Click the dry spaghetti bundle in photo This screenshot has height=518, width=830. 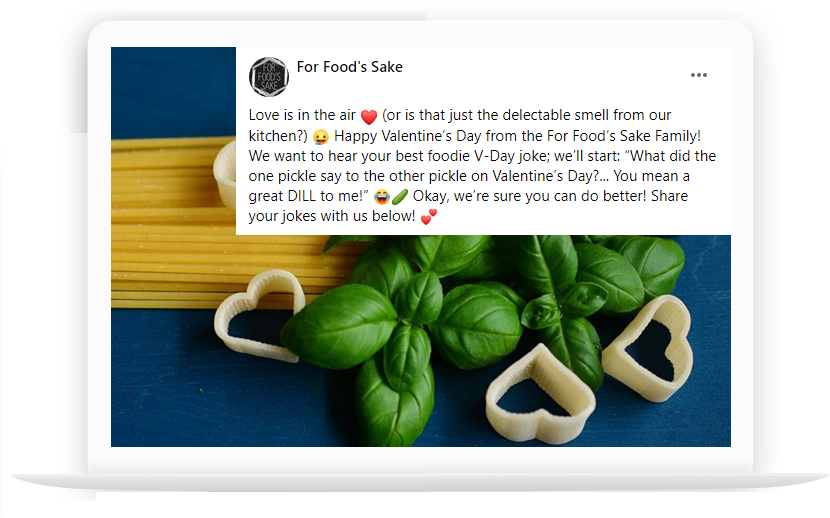[212, 222]
